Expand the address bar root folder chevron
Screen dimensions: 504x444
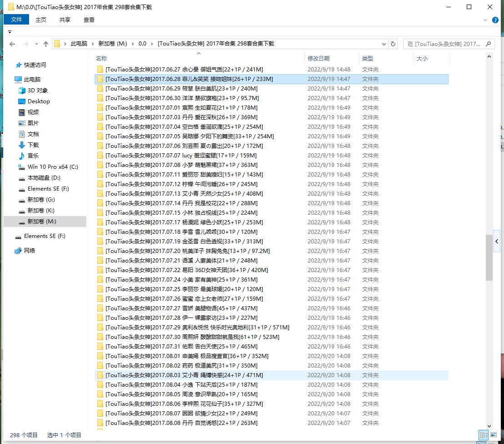click(65, 44)
